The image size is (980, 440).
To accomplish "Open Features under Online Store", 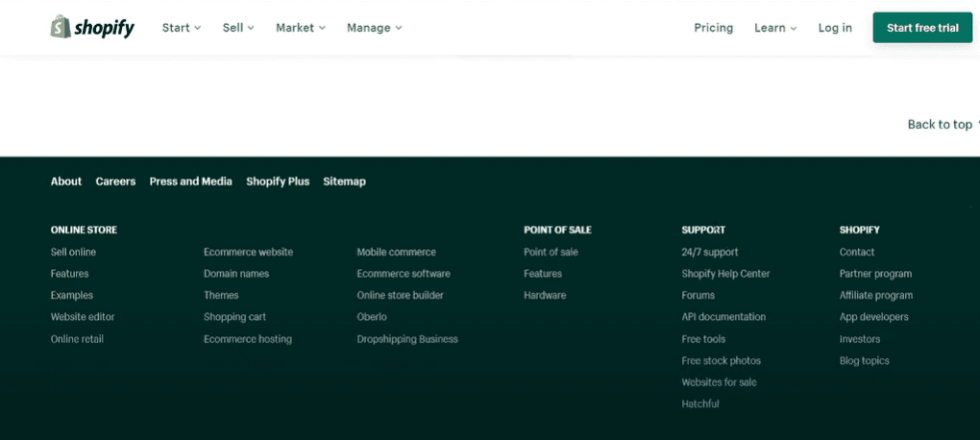I will pyautogui.click(x=69, y=274).
